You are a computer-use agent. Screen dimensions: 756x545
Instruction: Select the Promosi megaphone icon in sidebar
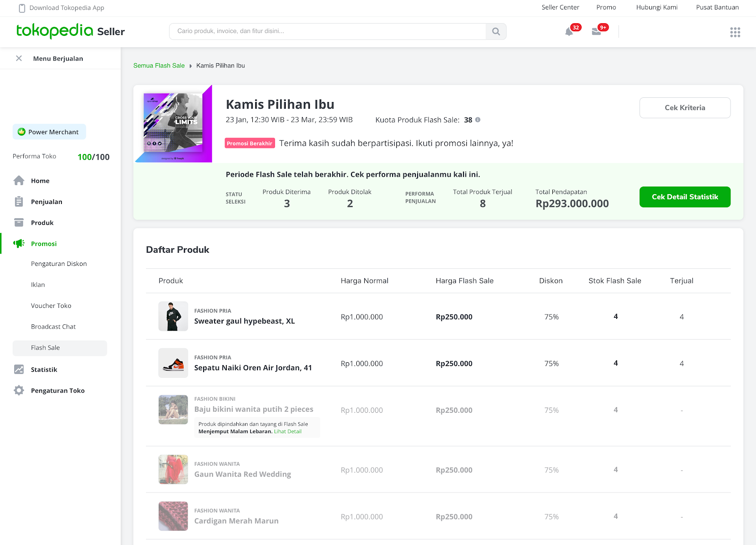pos(18,243)
